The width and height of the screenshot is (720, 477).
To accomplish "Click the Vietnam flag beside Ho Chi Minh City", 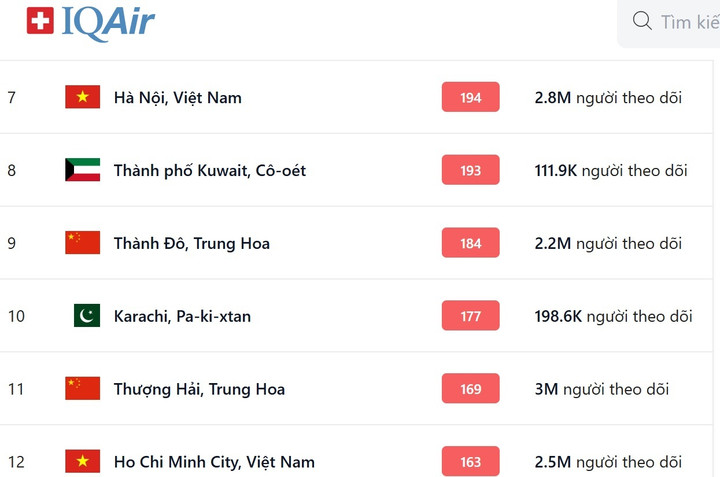I will 82,461.
